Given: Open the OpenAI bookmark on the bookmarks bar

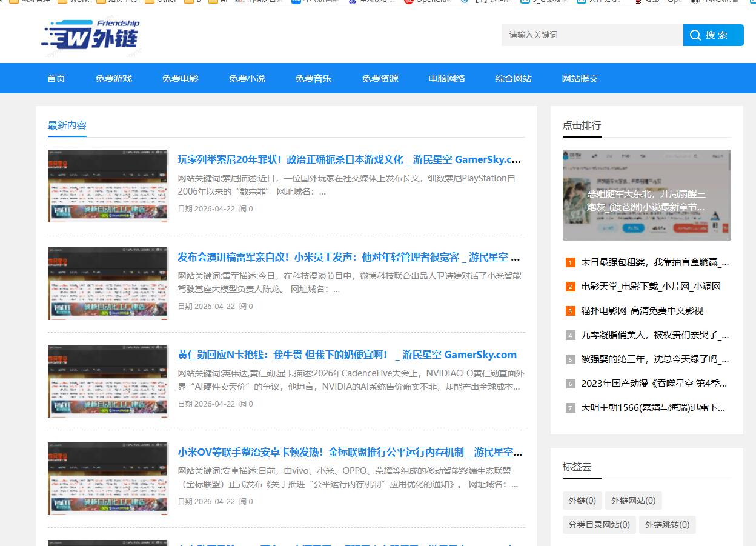Looking at the screenshot, I should pyautogui.click(x=431, y=2).
